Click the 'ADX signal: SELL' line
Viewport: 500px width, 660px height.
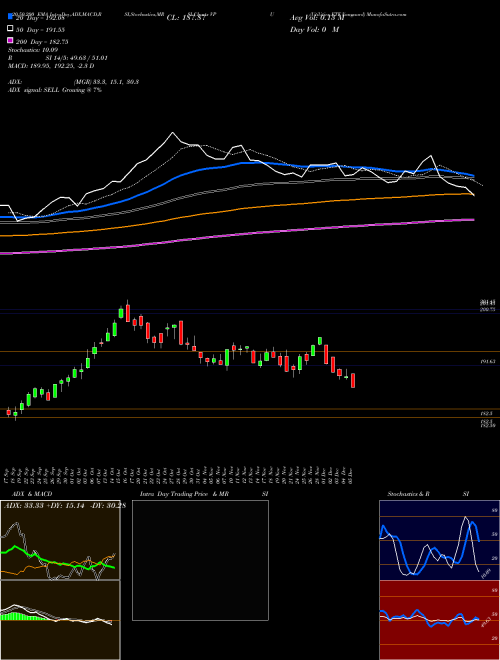pos(55,90)
